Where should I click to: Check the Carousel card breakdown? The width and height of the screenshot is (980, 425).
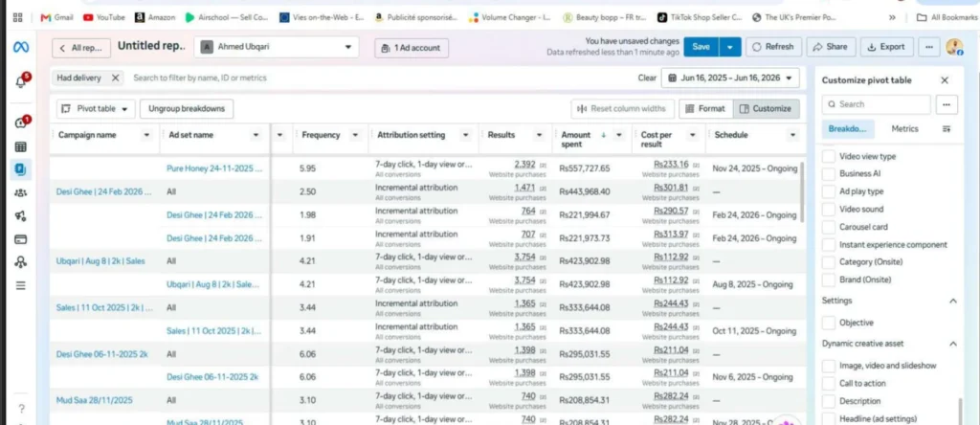[828, 227]
